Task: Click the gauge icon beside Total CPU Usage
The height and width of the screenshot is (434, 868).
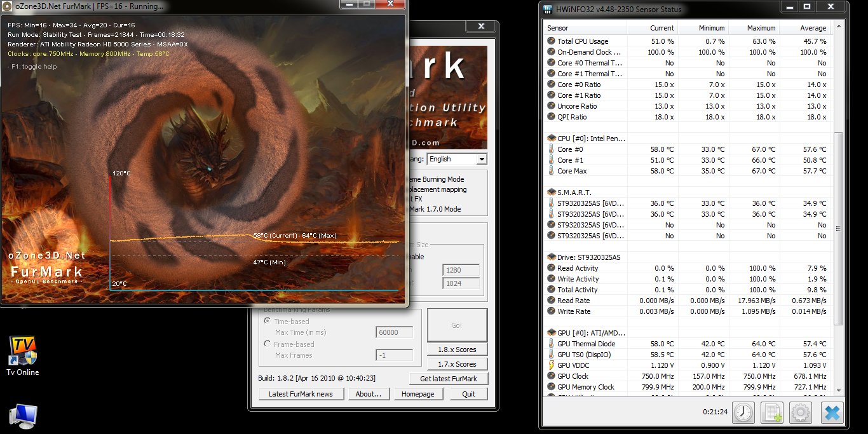Action: coord(551,41)
